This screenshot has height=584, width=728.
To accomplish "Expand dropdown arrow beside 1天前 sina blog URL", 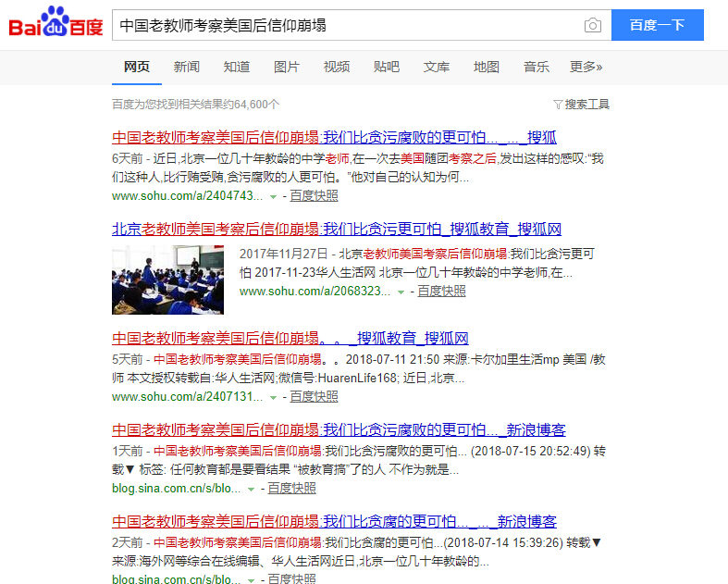I will click(252, 490).
